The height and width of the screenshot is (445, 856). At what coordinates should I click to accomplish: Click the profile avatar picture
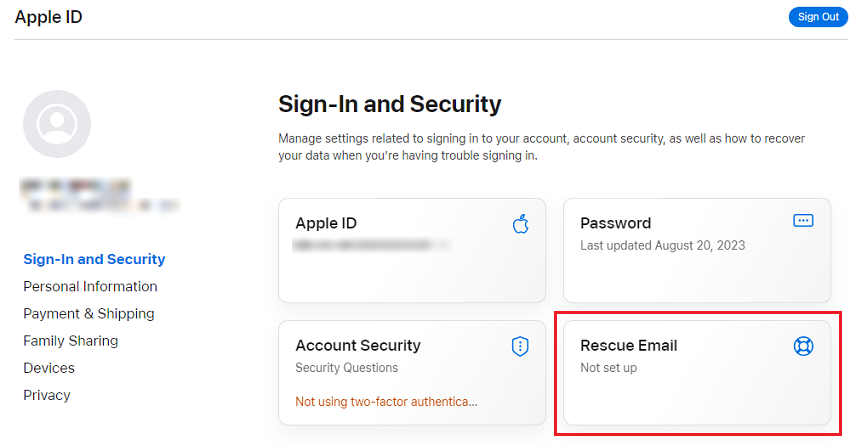point(57,124)
